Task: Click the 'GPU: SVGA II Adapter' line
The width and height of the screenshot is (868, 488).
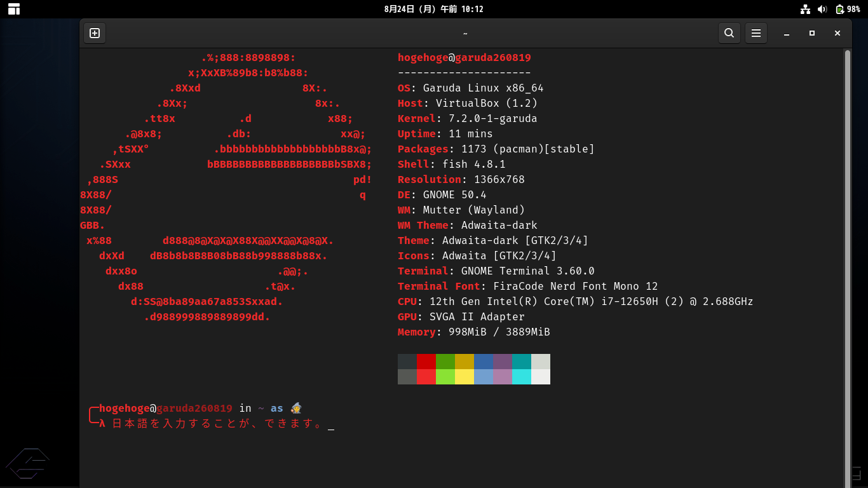Action: 461,317
